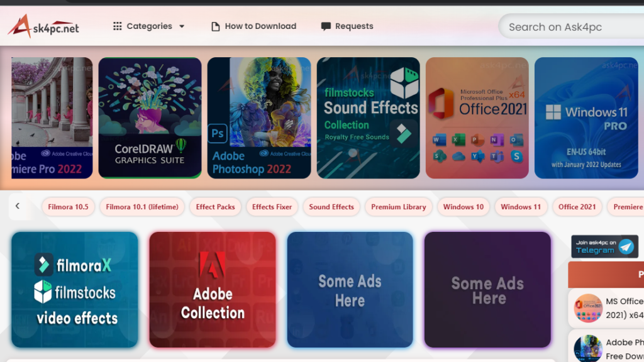The width and height of the screenshot is (644, 362).
Task: Click the orange sidebar header tab
Action: [606, 275]
